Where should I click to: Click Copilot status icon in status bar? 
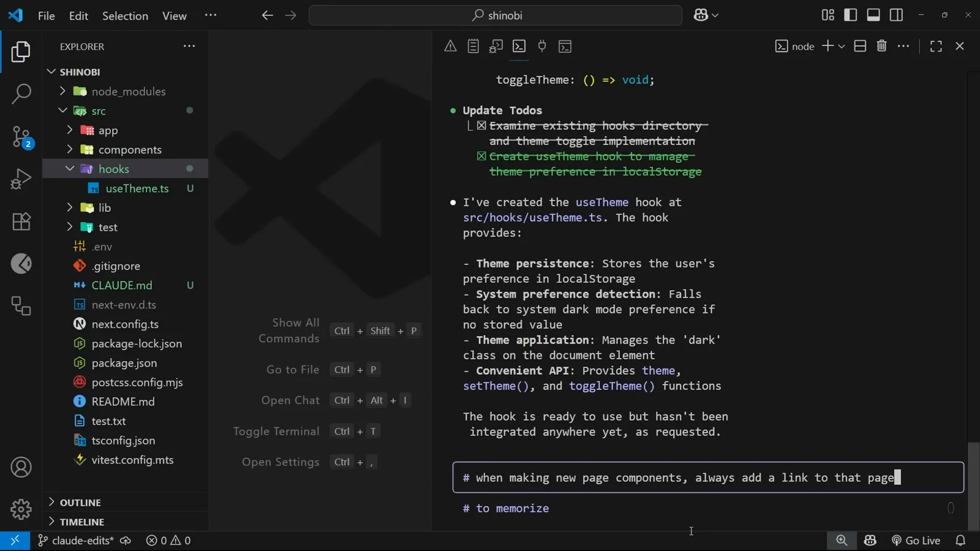coord(870,541)
